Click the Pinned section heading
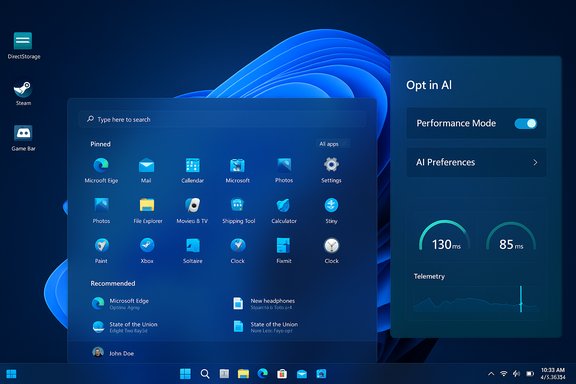This screenshot has height=384, width=576. click(100, 144)
